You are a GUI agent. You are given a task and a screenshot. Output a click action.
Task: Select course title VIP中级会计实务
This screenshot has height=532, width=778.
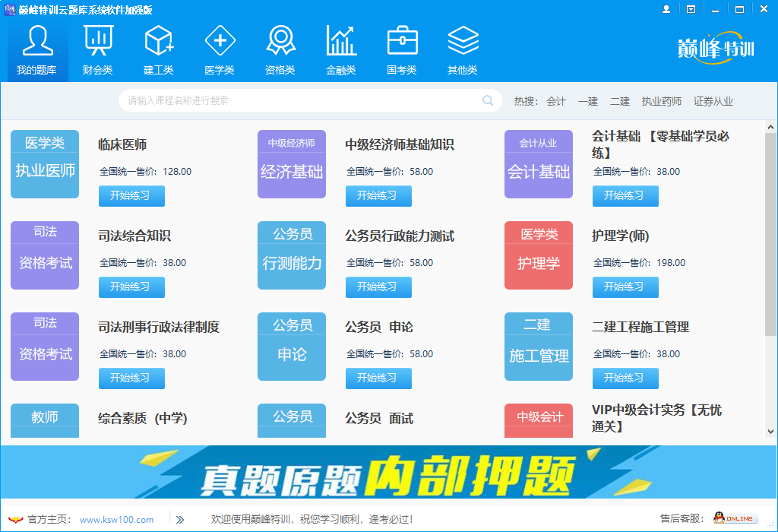[x=656, y=418]
